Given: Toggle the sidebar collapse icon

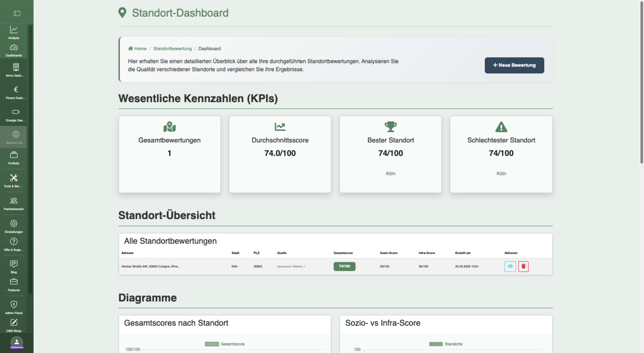Looking at the screenshot, I should [17, 14].
